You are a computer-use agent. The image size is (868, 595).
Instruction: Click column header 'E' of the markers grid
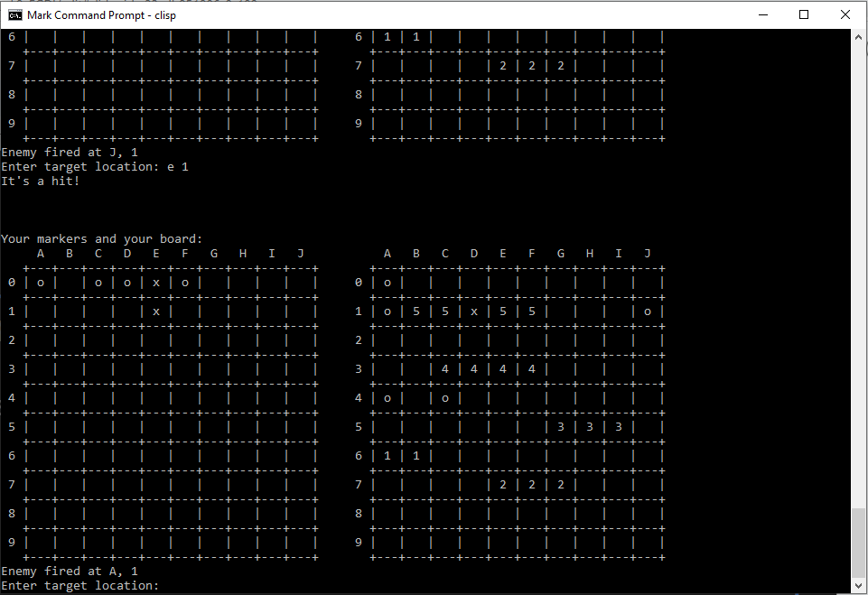(156, 254)
